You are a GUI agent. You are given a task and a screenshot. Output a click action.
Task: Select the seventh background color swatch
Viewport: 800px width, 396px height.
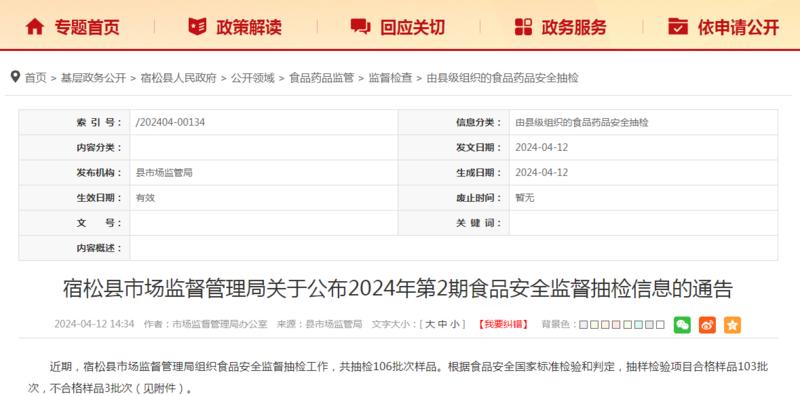point(649,325)
